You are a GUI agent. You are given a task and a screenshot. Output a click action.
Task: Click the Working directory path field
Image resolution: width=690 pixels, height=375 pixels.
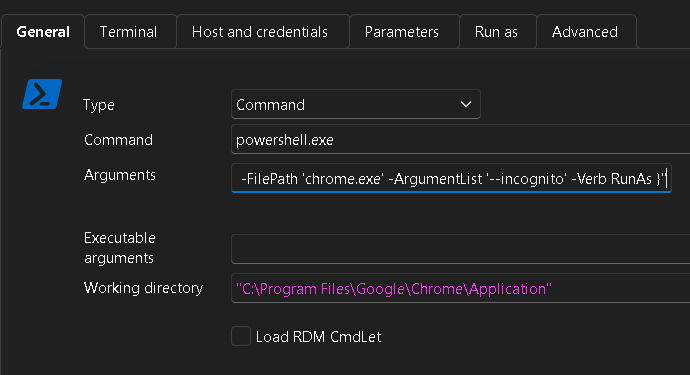(x=460, y=288)
